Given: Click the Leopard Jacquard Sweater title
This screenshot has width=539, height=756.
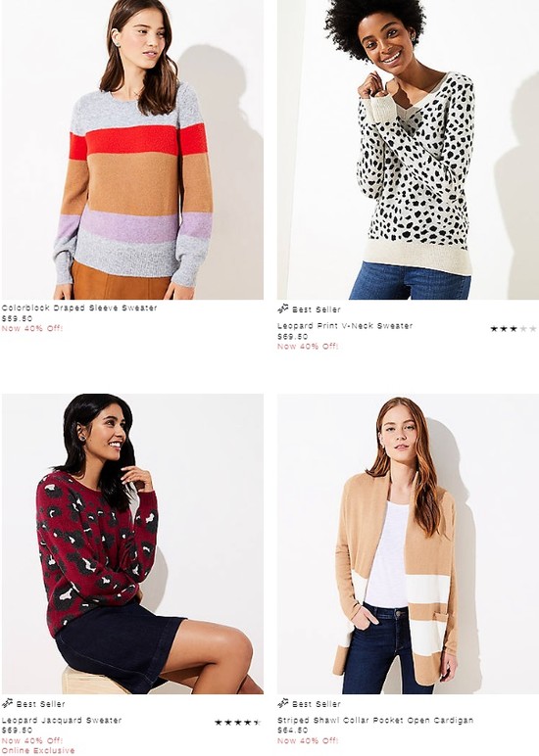Looking at the screenshot, I should 62,721.
